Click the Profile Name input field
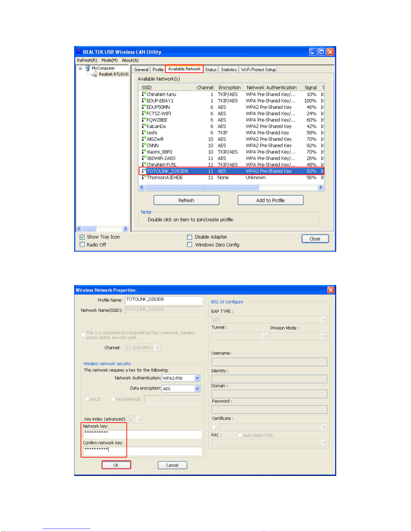The image size is (411, 532). [163, 300]
